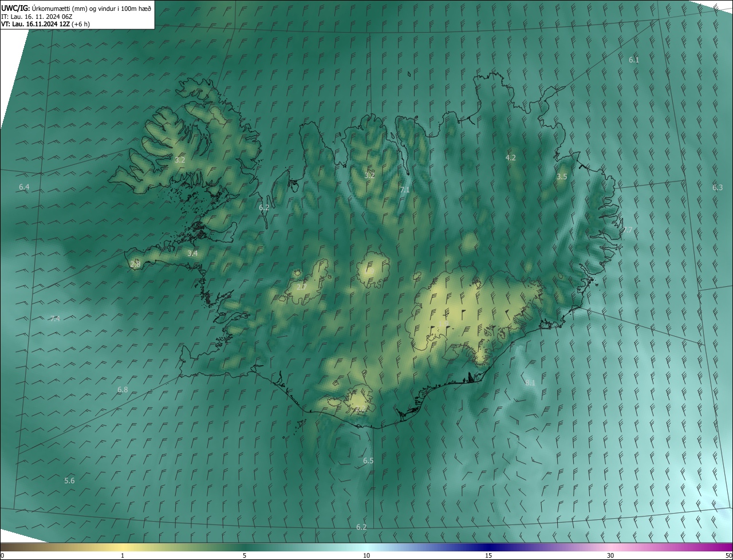Click the colorbar tick label 30
Screen dimensions: 733x560
click(610, 556)
